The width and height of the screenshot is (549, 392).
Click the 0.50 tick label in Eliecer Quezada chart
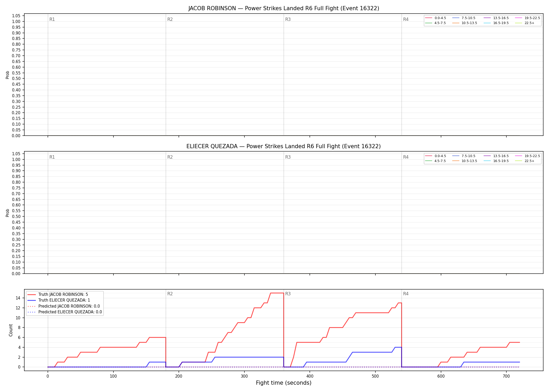coord(16,216)
